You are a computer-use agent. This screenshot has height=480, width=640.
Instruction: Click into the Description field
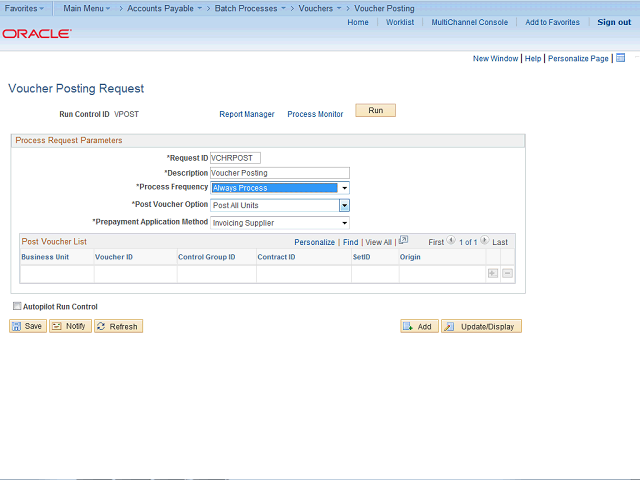280,173
